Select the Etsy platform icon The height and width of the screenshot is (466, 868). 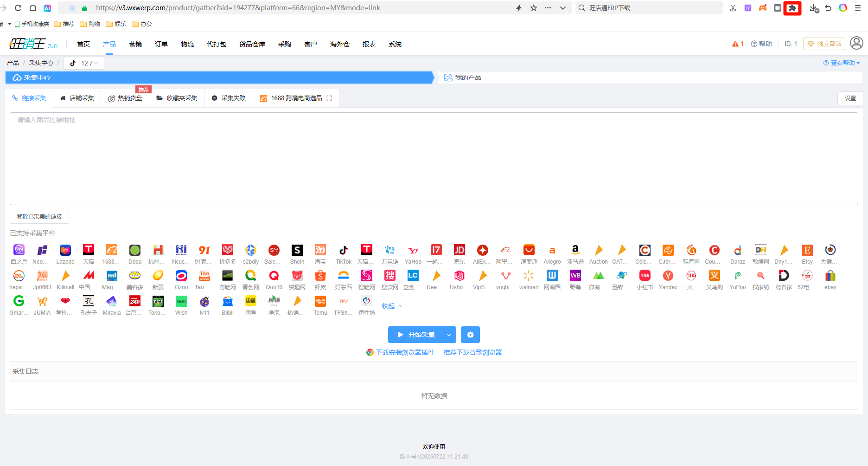pyautogui.click(x=807, y=250)
